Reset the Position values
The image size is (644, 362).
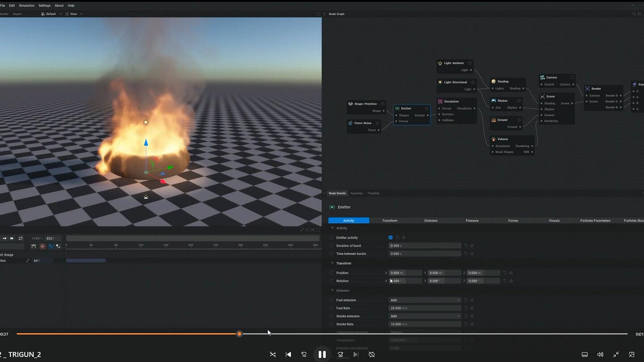click(505, 273)
